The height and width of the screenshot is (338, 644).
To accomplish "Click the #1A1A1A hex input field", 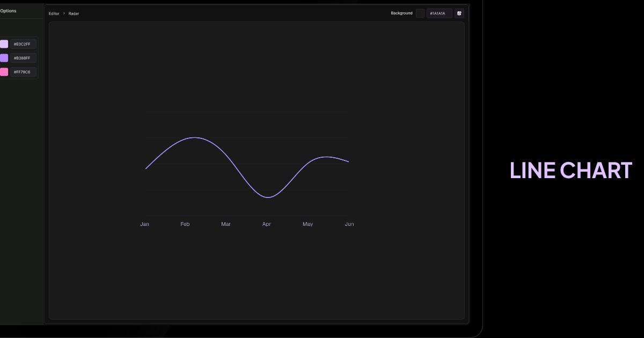I will click(x=439, y=13).
